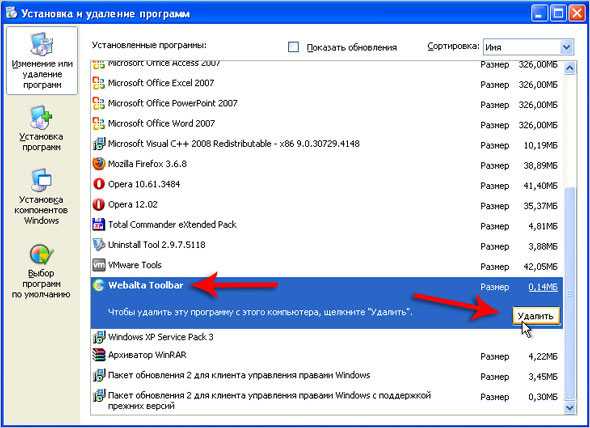
Task: Open the 0,14МБ size link
Action: (543, 287)
